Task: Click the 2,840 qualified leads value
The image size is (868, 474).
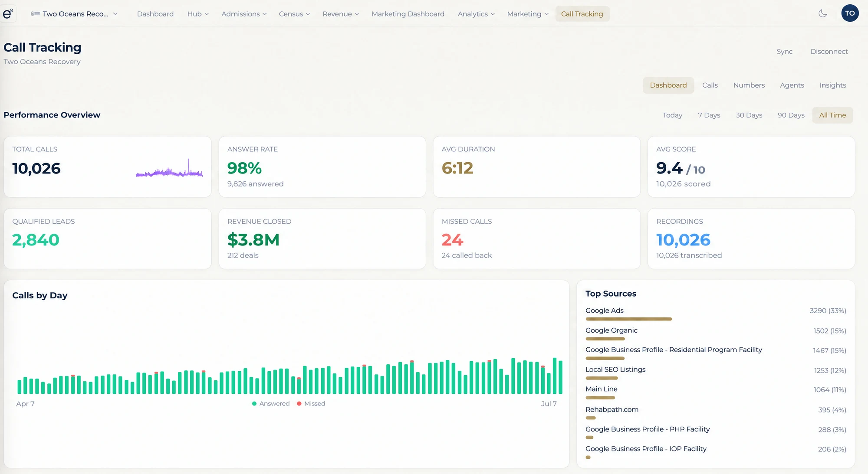Action: click(x=36, y=240)
